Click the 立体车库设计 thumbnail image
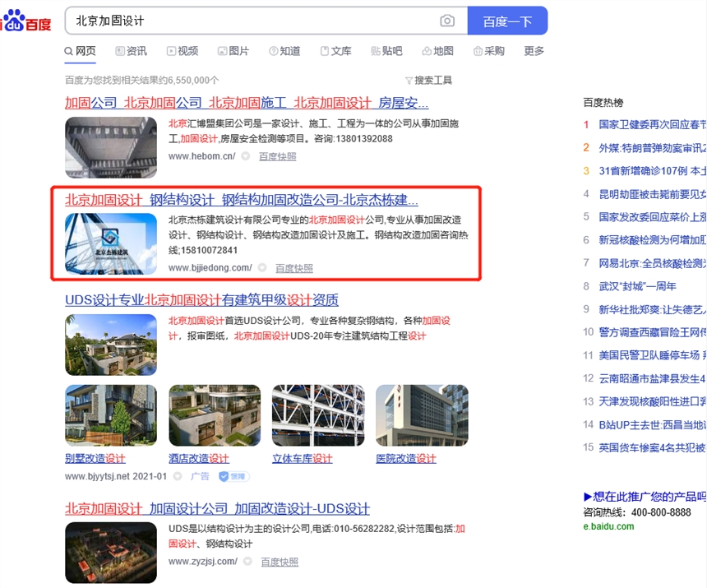 [x=317, y=415]
